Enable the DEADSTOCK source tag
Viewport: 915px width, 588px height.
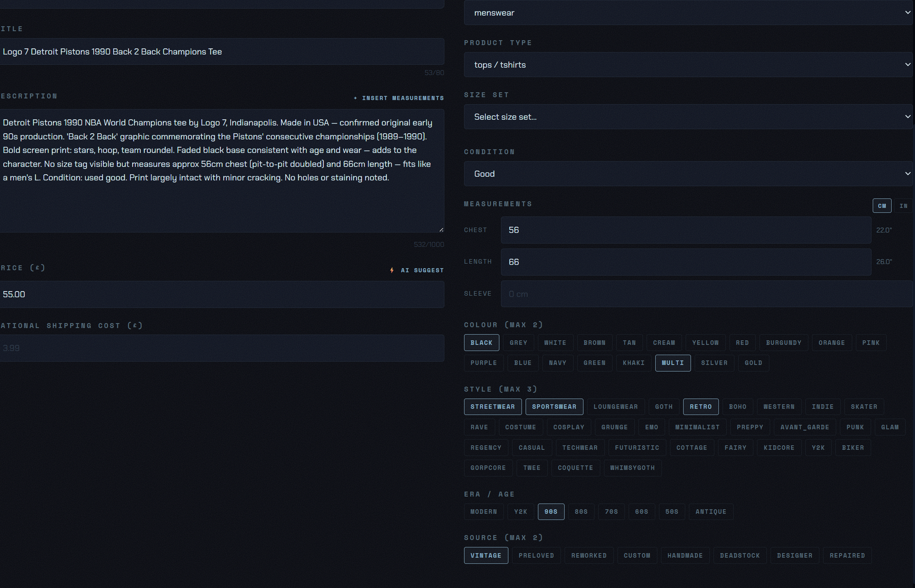click(739, 555)
